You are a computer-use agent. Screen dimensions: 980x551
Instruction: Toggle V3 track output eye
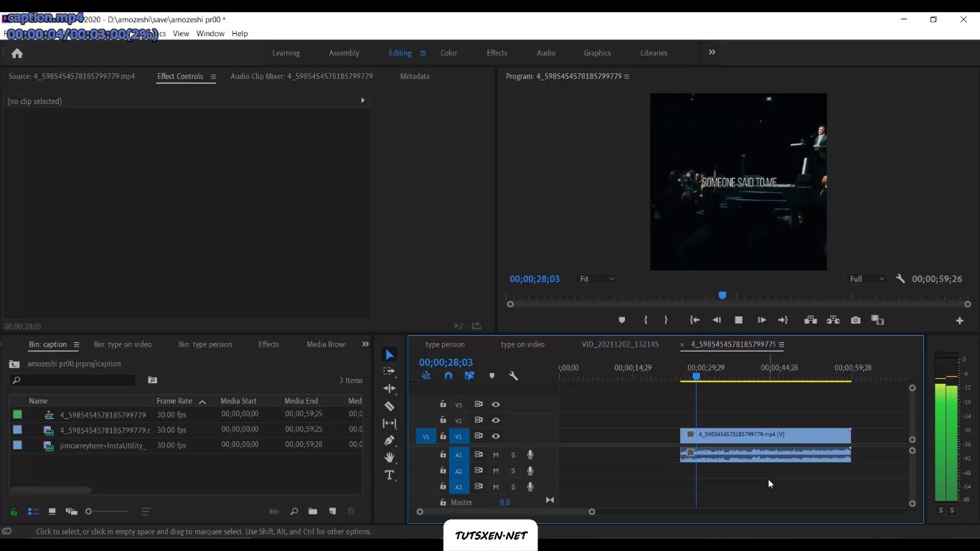click(495, 405)
